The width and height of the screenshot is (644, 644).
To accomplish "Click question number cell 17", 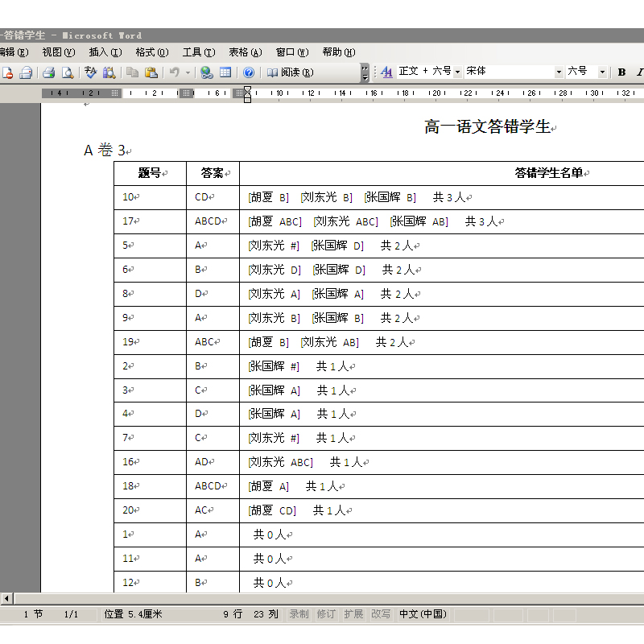I will [x=150, y=222].
